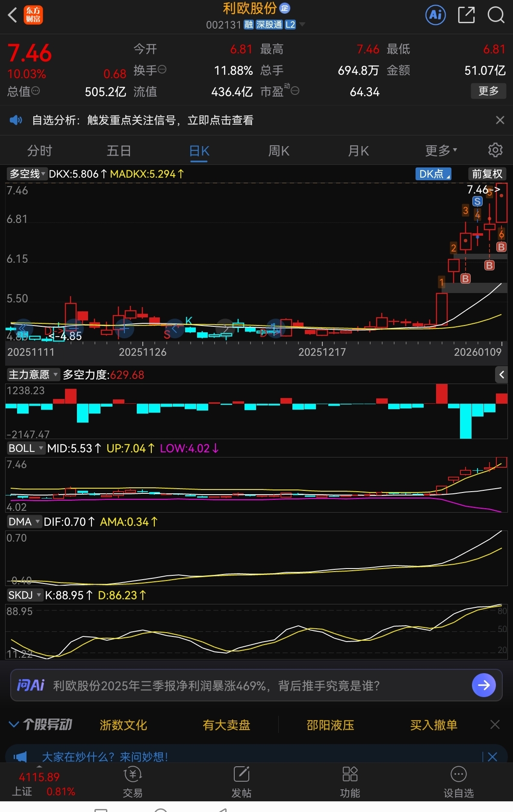This screenshot has width=513, height=812.
Task: Collapse the 个股异动 chevron
Action: click(14, 724)
